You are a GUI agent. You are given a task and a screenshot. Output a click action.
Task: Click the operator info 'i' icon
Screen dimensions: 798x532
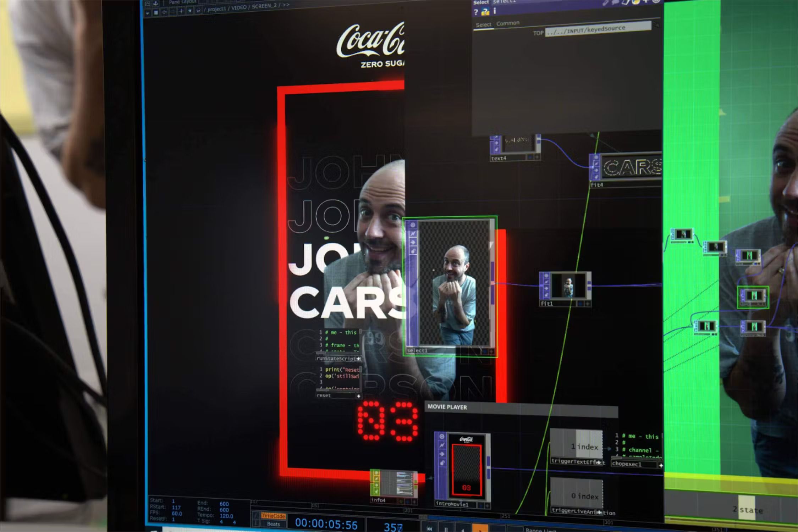pos(495,11)
